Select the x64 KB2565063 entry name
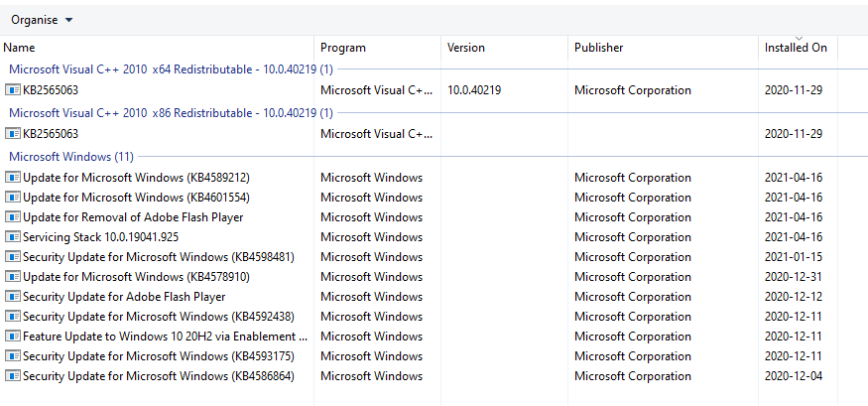The width and height of the screenshot is (868, 406). pyautogui.click(x=51, y=89)
